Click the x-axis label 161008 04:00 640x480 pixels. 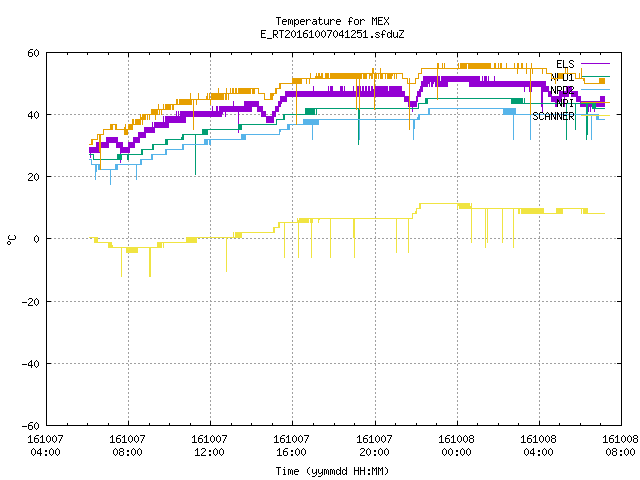(538, 445)
